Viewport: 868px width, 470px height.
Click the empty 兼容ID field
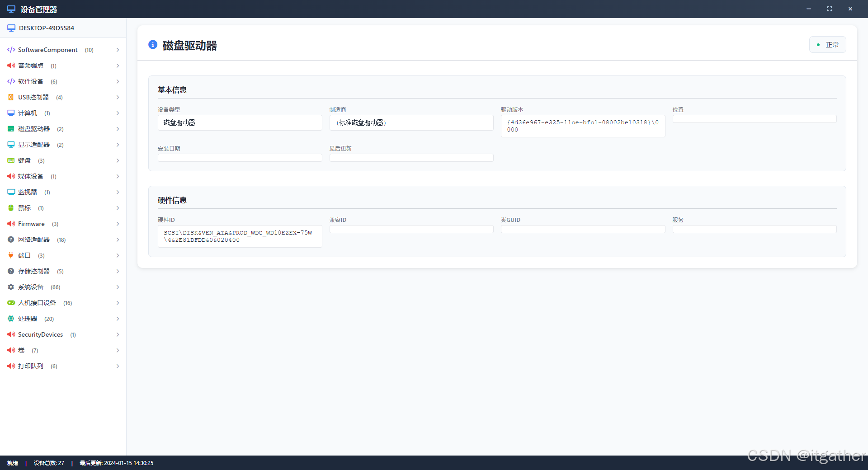pyautogui.click(x=411, y=229)
